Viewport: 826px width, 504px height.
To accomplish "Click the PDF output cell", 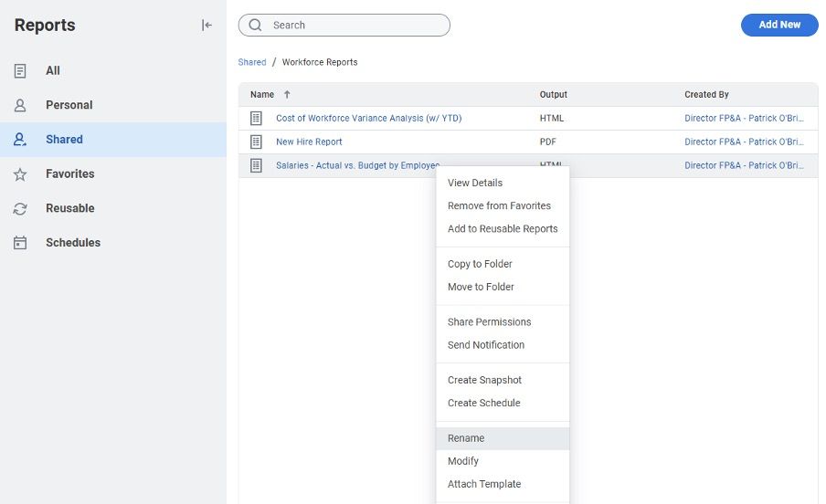I will [548, 142].
